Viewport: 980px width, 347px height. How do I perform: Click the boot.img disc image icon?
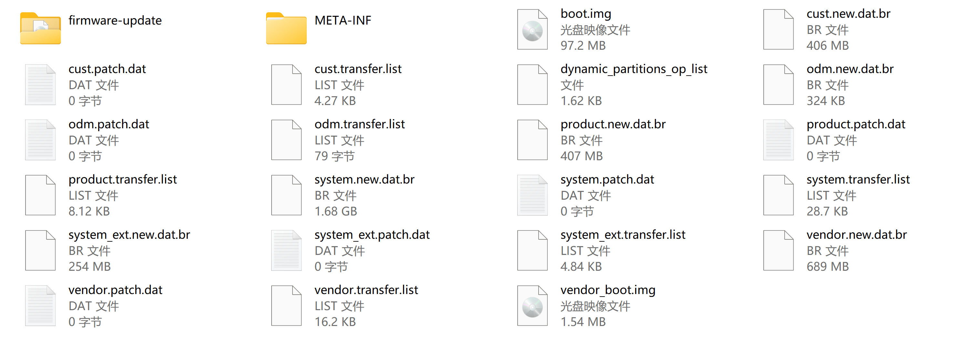(x=532, y=30)
